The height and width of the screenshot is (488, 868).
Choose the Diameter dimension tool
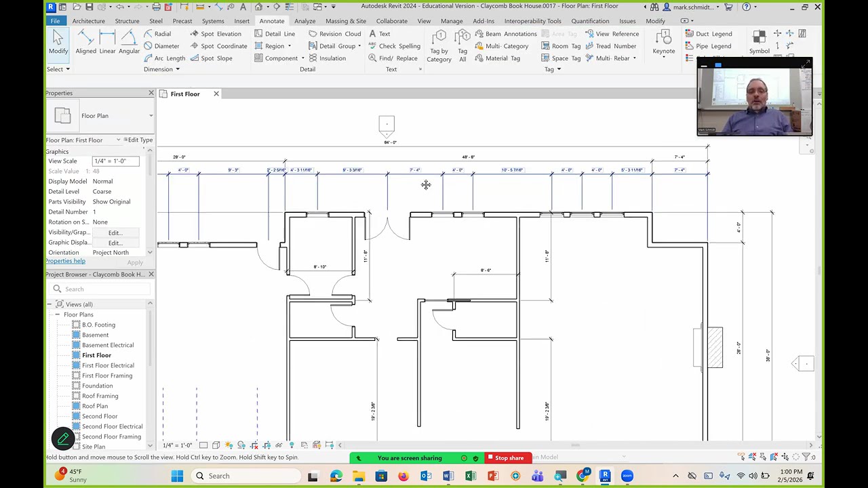point(161,46)
